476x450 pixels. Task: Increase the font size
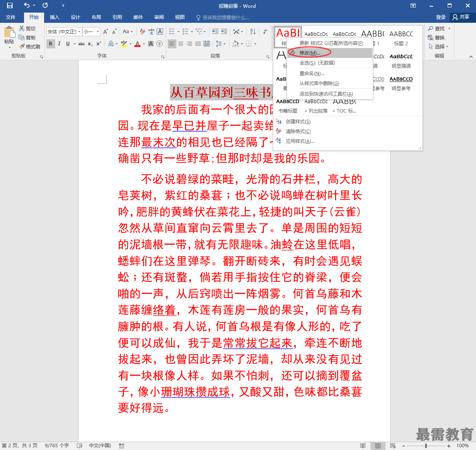point(106,31)
